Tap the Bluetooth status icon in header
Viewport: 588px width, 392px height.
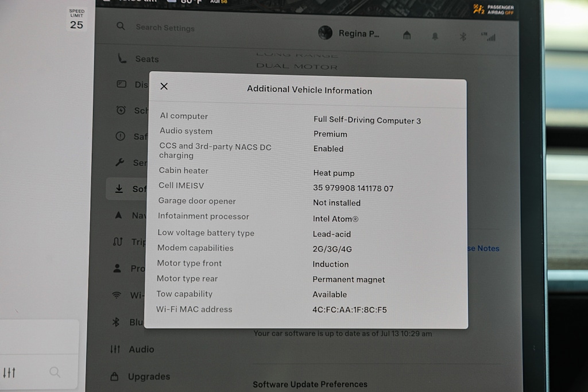click(463, 36)
